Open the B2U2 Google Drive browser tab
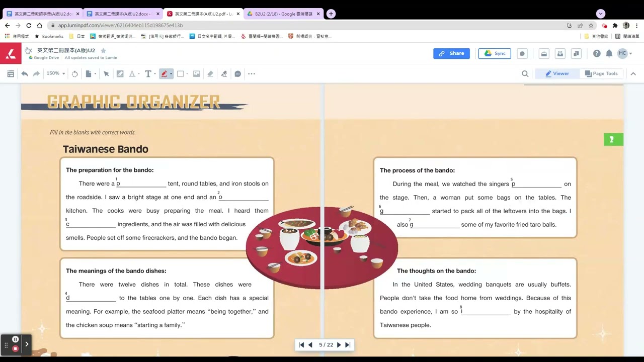 tap(283, 14)
